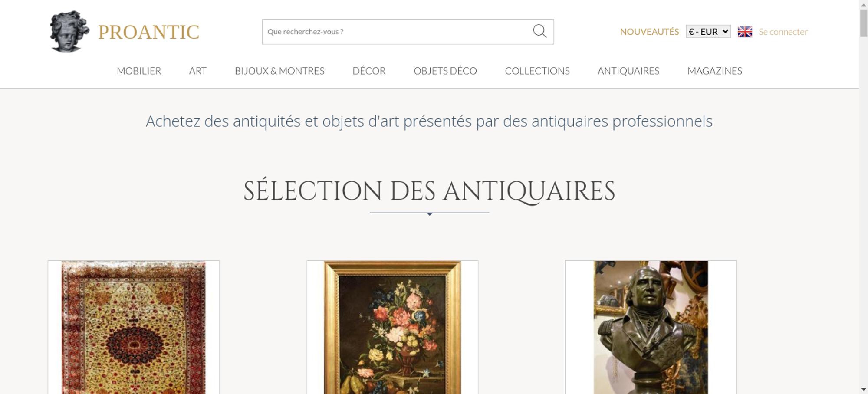Open the red oriental rug thumbnail
This screenshot has width=868, height=394.
pyautogui.click(x=134, y=327)
